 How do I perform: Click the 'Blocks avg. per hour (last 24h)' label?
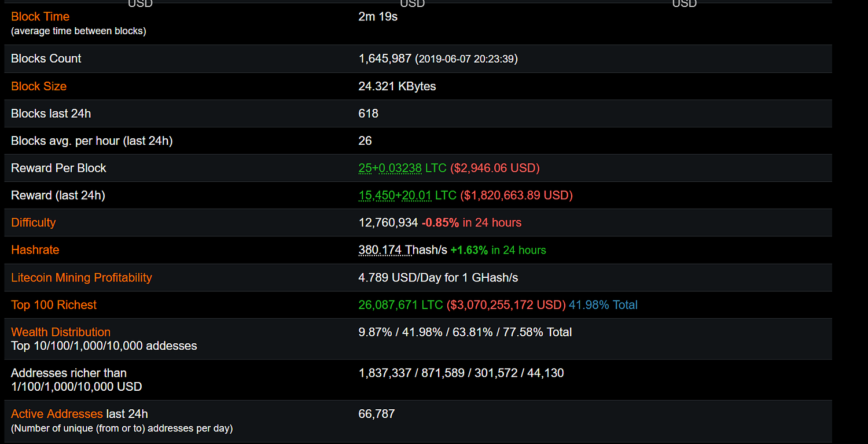92,141
